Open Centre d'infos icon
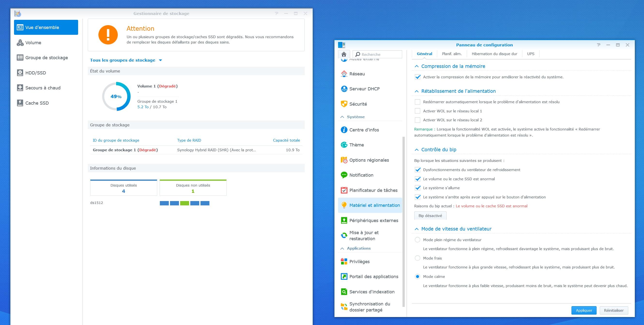The image size is (644, 325). (344, 130)
